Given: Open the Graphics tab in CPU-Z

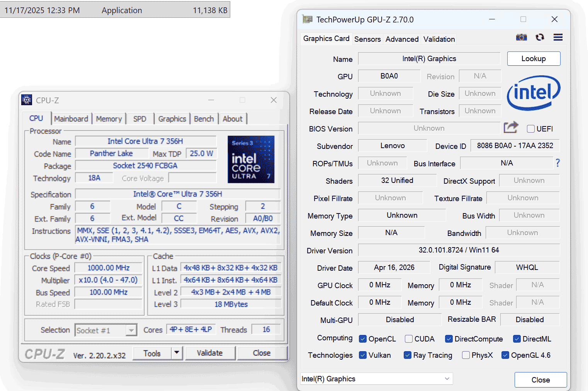Looking at the screenshot, I should click(172, 119).
